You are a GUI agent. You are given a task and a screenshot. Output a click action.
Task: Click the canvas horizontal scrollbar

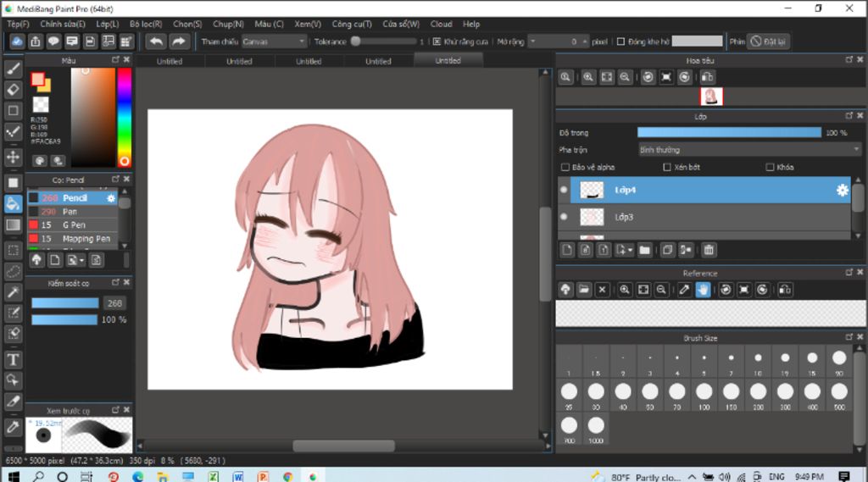[343, 446]
